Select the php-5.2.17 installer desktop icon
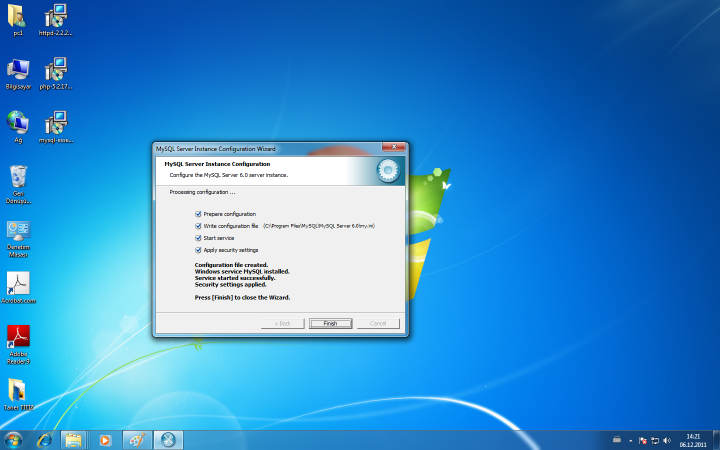Image resolution: width=720 pixels, height=450 pixels. point(56,70)
